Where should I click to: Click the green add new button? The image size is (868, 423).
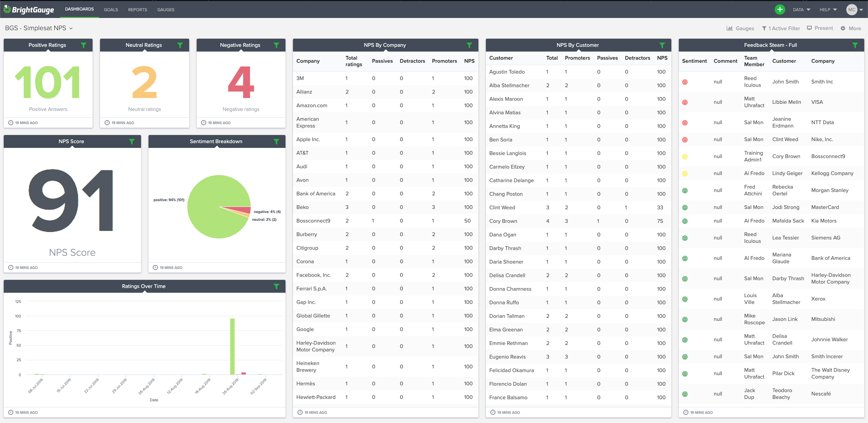coord(780,9)
